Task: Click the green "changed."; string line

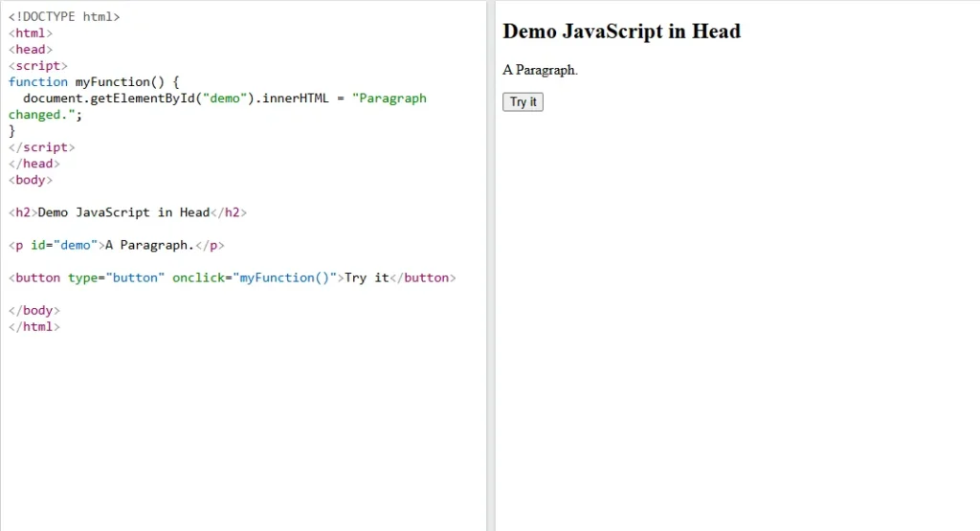Action: 45,114
